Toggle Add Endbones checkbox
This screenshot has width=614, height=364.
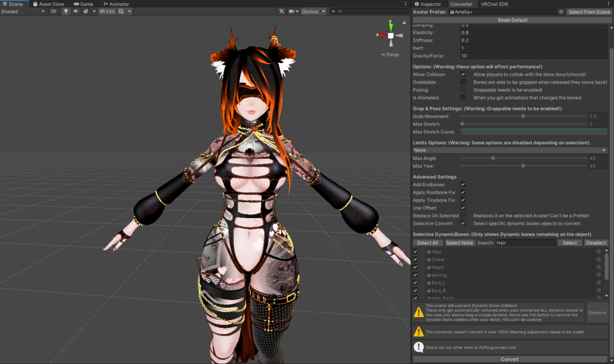click(x=463, y=184)
